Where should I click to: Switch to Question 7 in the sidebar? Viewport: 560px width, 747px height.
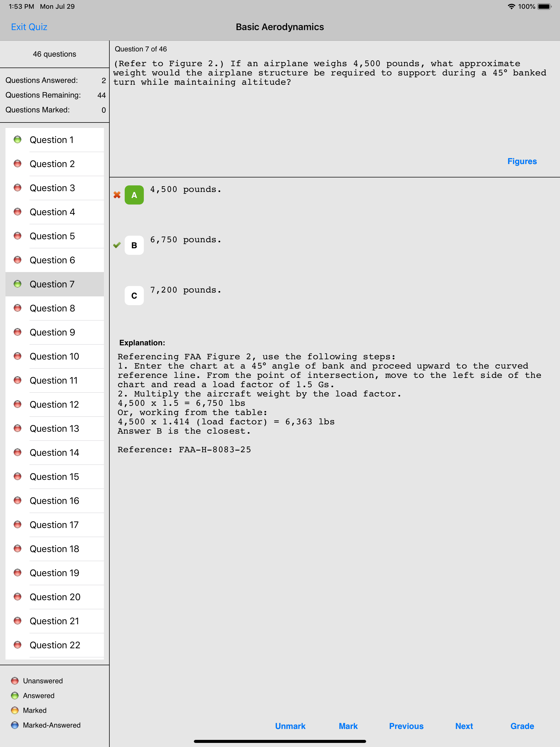tap(52, 284)
